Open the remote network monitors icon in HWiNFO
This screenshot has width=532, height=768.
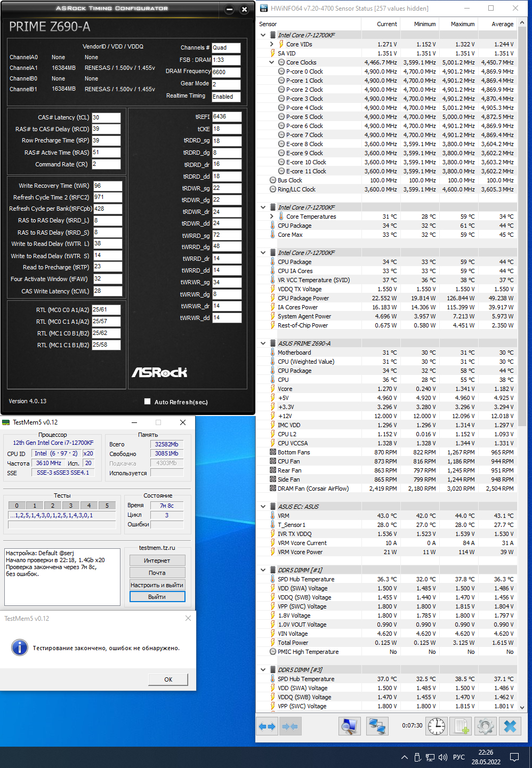(378, 726)
